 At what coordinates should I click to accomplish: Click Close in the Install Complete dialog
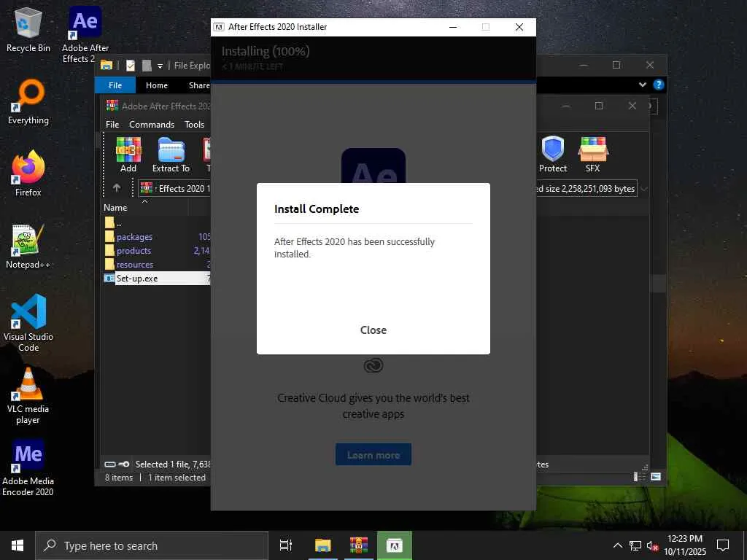pos(373,330)
